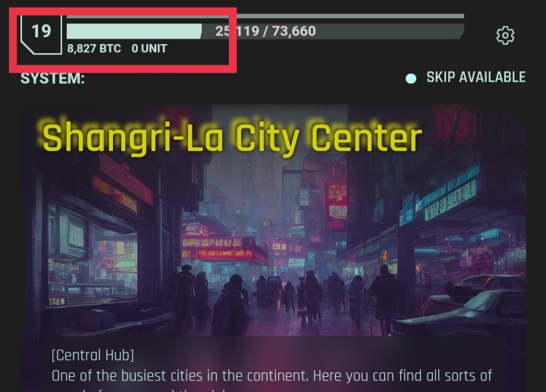
Task: Click the thin gray bar above the XP bar
Action: [x=265, y=16]
